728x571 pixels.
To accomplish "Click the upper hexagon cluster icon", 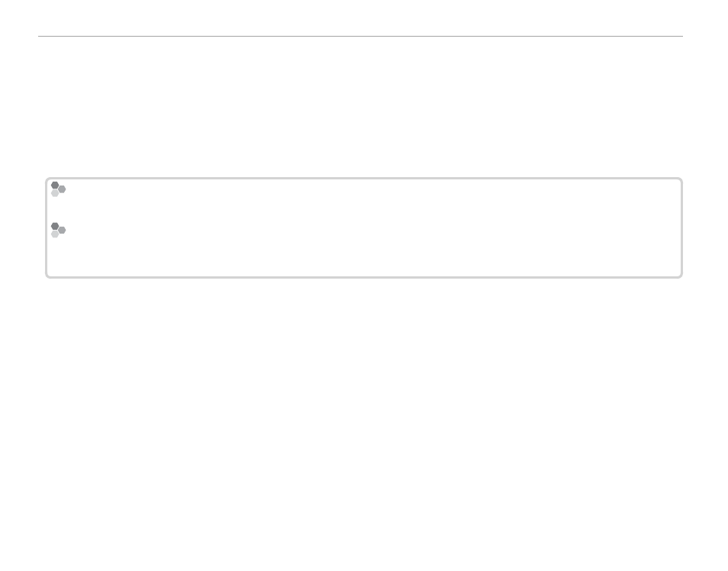I will point(59,189).
